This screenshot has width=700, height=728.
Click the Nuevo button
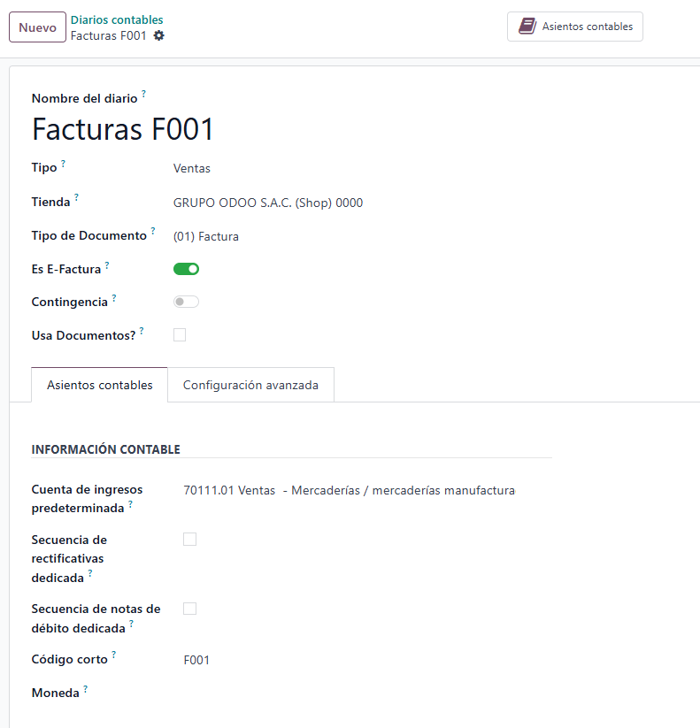(x=38, y=27)
